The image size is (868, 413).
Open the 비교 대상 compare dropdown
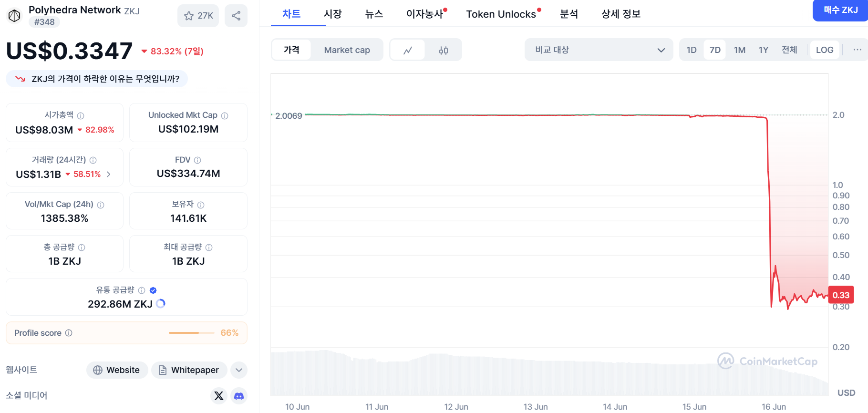click(x=599, y=50)
